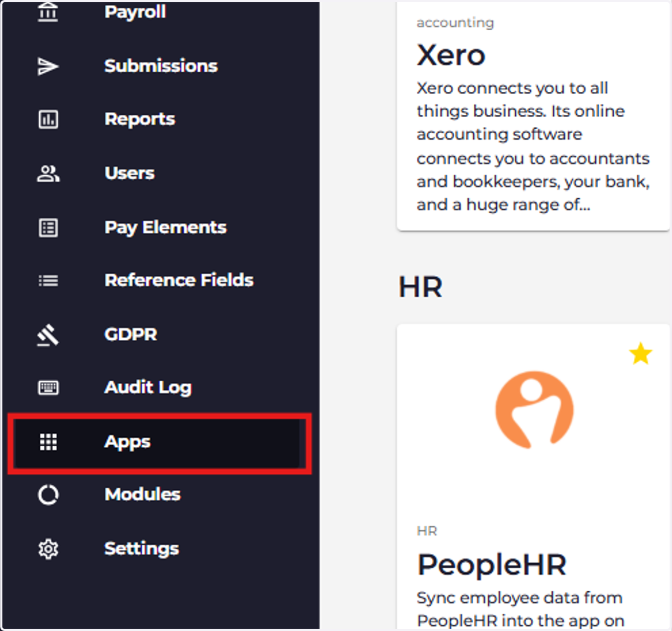
Task: Click the Reports chart icon
Action: 48,119
